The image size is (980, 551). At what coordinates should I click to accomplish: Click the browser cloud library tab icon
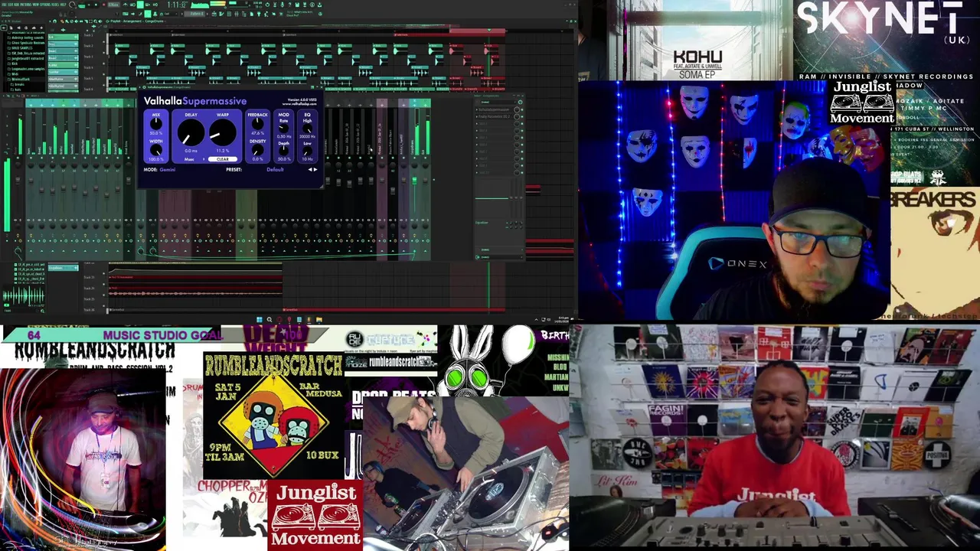click(x=34, y=28)
